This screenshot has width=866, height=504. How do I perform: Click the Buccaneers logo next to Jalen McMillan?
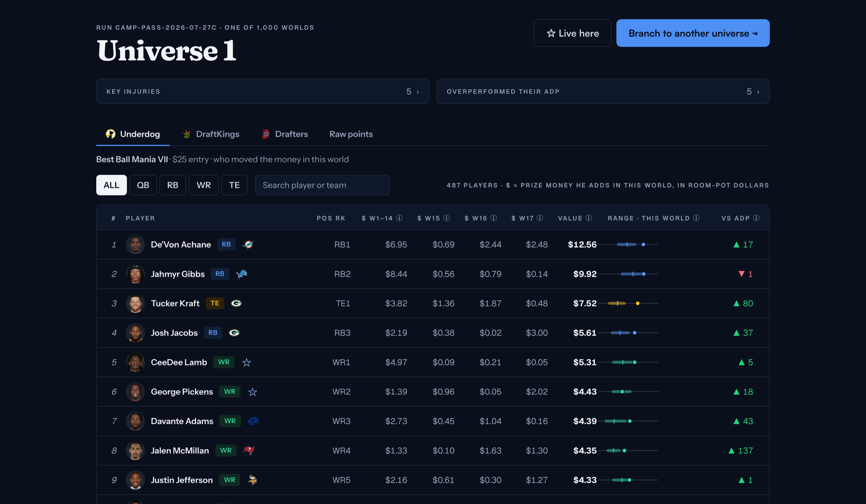[249, 451]
